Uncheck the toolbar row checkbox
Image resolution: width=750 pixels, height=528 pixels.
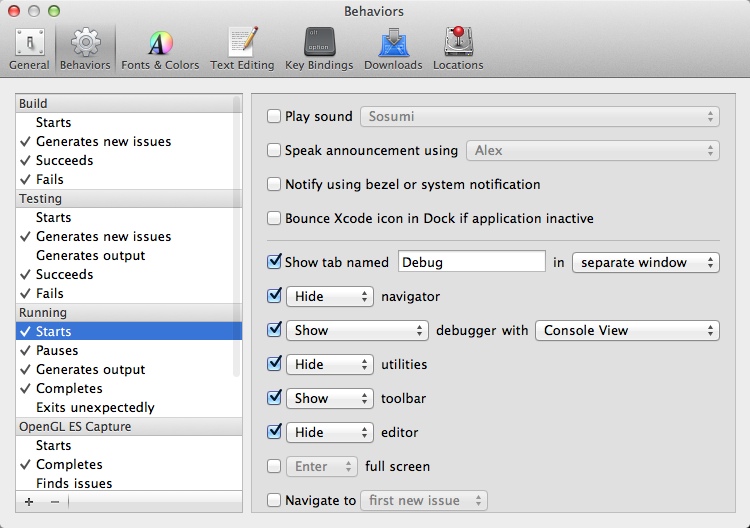pos(274,397)
